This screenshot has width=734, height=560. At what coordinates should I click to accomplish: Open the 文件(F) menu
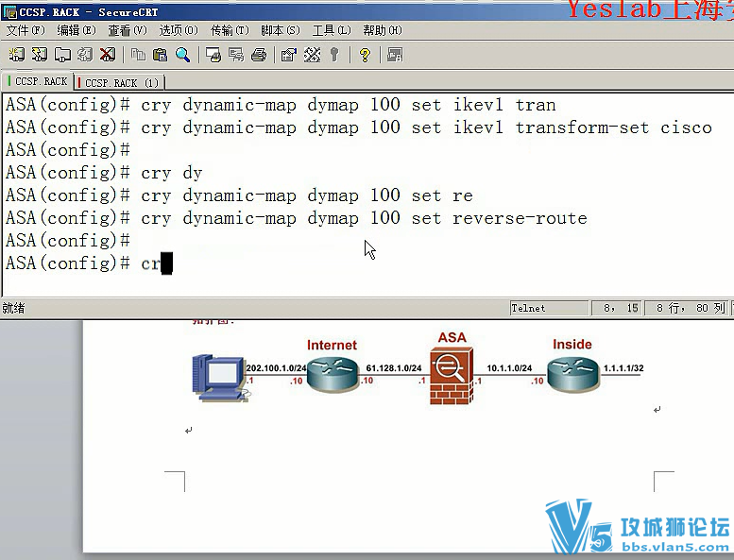[26, 30]
